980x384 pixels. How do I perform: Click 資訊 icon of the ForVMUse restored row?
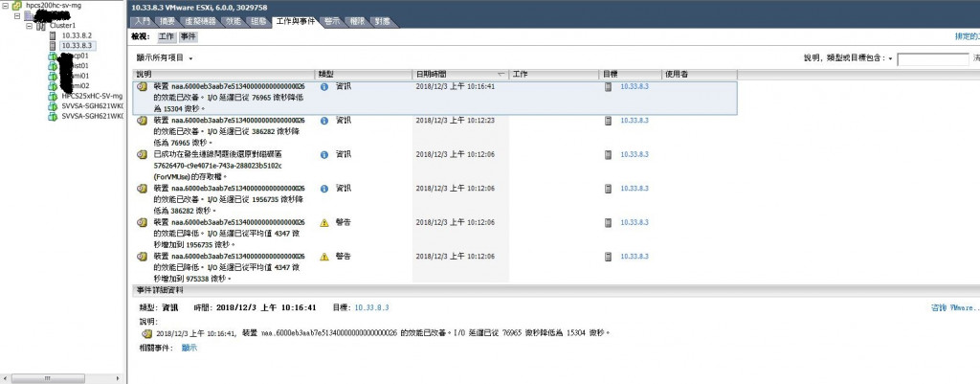(x=323, y=154)
